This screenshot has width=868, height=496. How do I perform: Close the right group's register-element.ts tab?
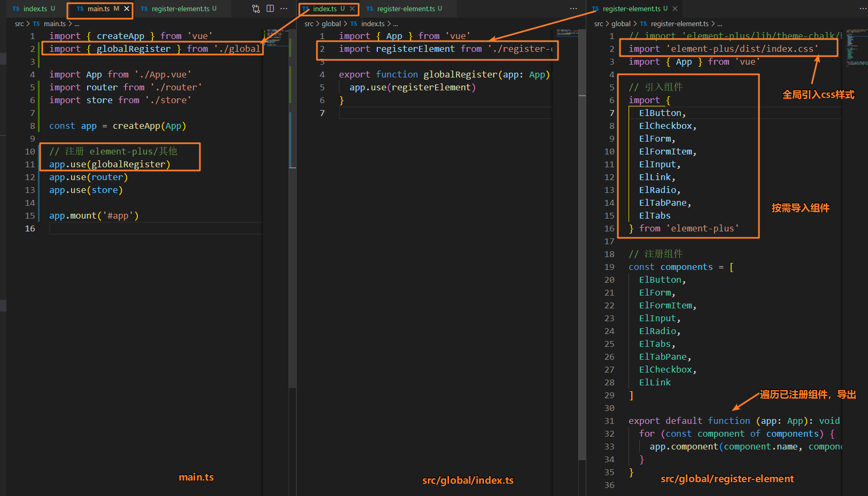(675, 9)
